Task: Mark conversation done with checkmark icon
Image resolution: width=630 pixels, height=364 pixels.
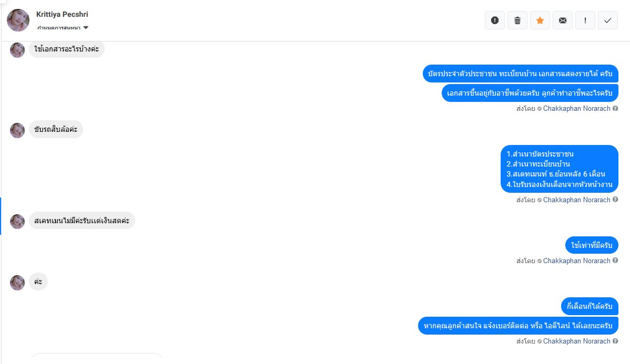Action: [608, 20]
